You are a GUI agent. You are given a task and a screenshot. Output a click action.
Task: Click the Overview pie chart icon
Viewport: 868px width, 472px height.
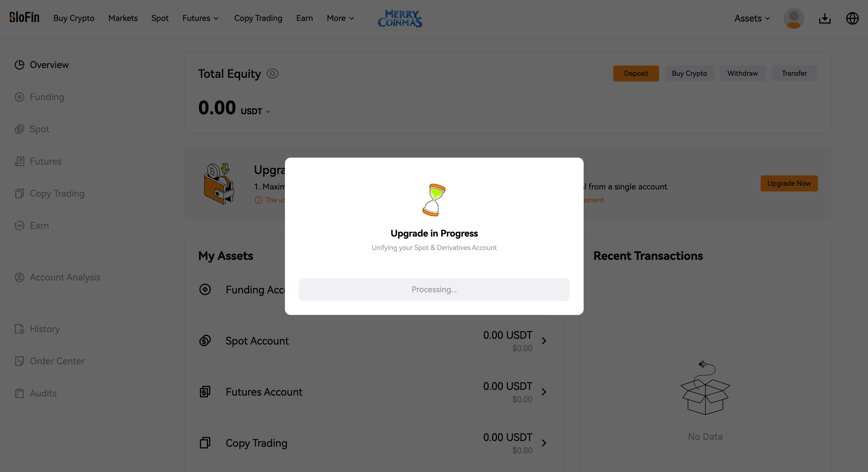pos(20,65)
